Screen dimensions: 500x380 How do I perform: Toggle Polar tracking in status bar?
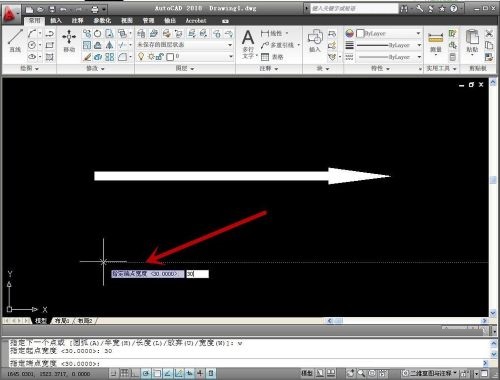(146, 373)
